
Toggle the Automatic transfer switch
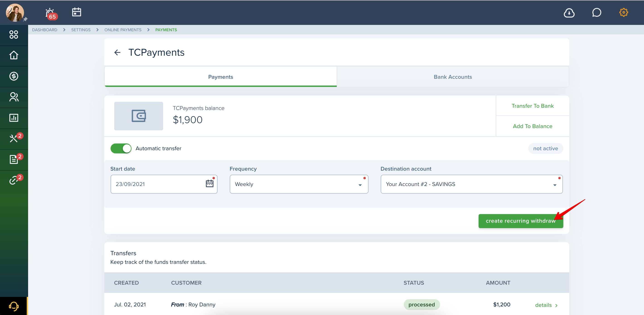(x=121, y=148)
